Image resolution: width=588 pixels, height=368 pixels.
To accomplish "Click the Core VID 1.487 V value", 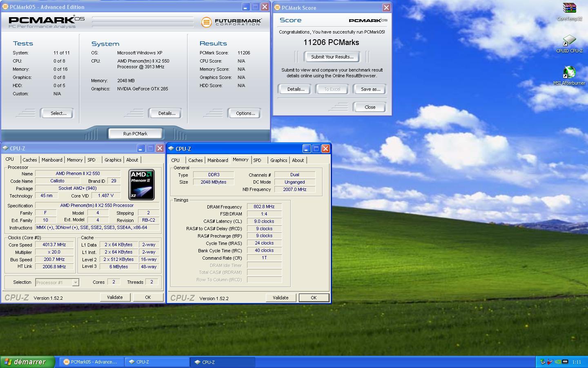I will pyautogui.click(x=106, y=195).
